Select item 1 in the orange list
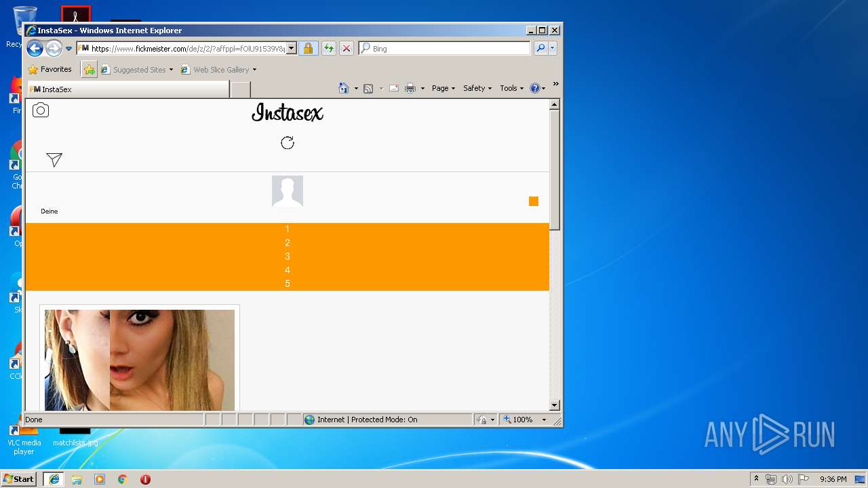868x488 pixels. click(x=288, y=229)
